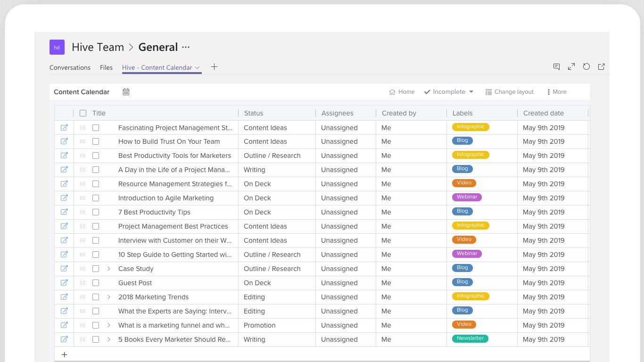Check the select-all checkbox in Title header
Viewport: 644px width, 362px height.
83,113
